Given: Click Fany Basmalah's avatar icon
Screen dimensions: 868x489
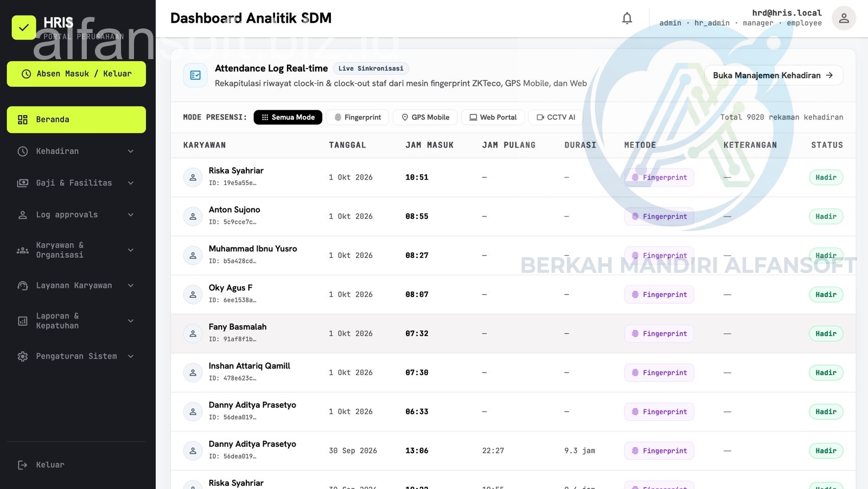Looking at the screenshot, I should [x=193, y=334].
